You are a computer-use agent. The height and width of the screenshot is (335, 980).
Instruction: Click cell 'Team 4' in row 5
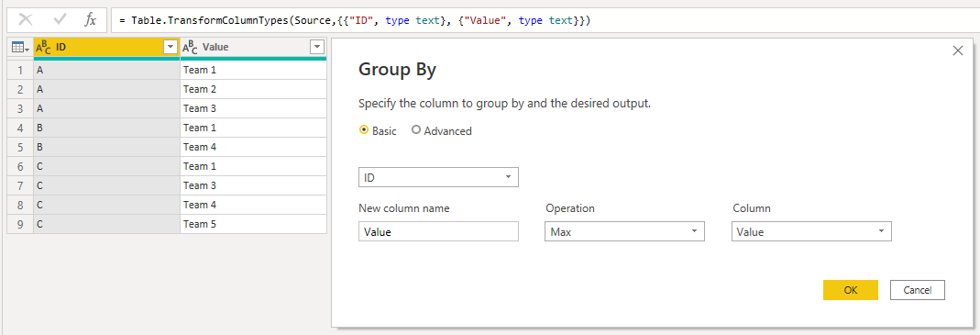[x=253, y=147]
